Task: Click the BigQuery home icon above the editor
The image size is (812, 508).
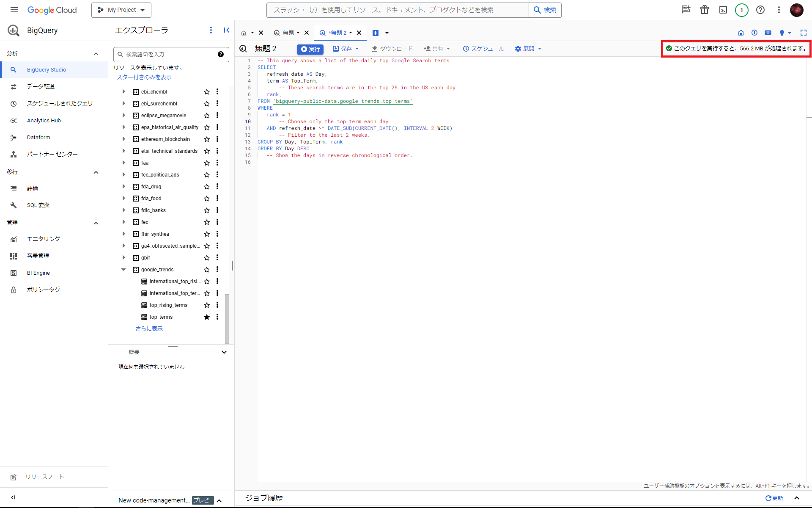Action: click(x=741, y=33)
